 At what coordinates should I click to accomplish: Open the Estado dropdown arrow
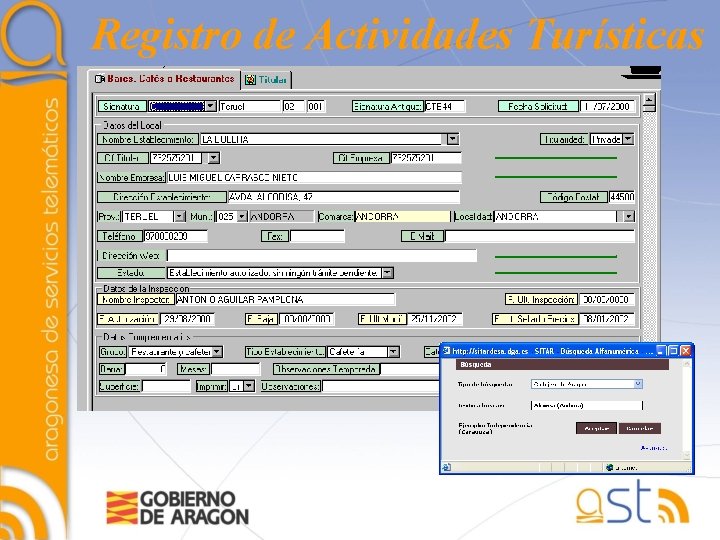pyautogui.click(x=388, y=273)
